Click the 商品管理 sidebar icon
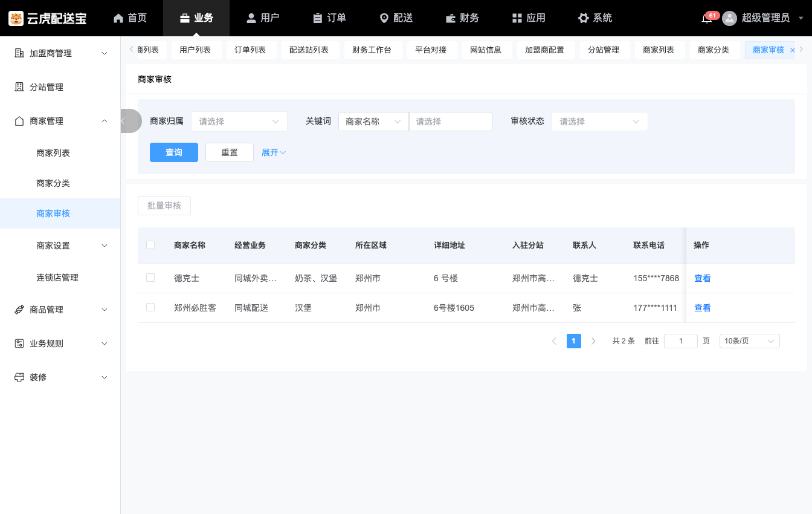 tap(19, 310)
